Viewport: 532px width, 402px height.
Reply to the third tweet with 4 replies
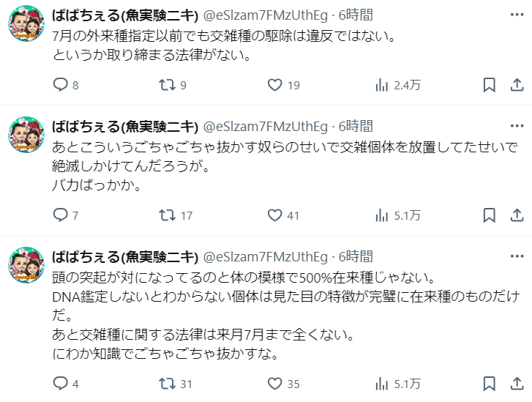tap(61, 383)
